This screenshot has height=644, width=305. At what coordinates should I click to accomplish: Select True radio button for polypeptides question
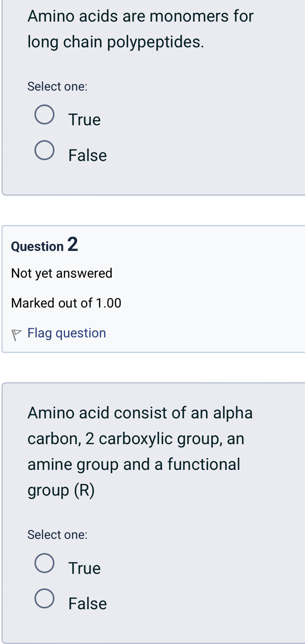point(44,114)
